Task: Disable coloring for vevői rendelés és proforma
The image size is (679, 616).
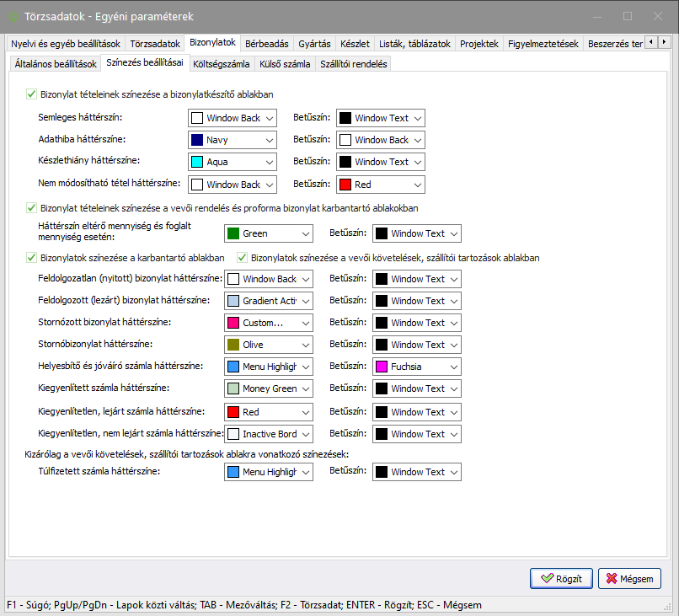Action: (x=32, y=207)
